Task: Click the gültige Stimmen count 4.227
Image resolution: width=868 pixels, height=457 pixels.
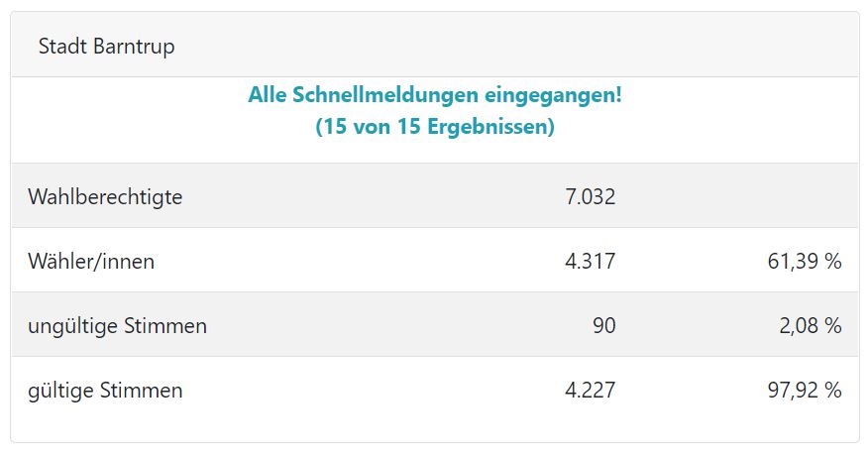Action: click(x=591, y=391)
